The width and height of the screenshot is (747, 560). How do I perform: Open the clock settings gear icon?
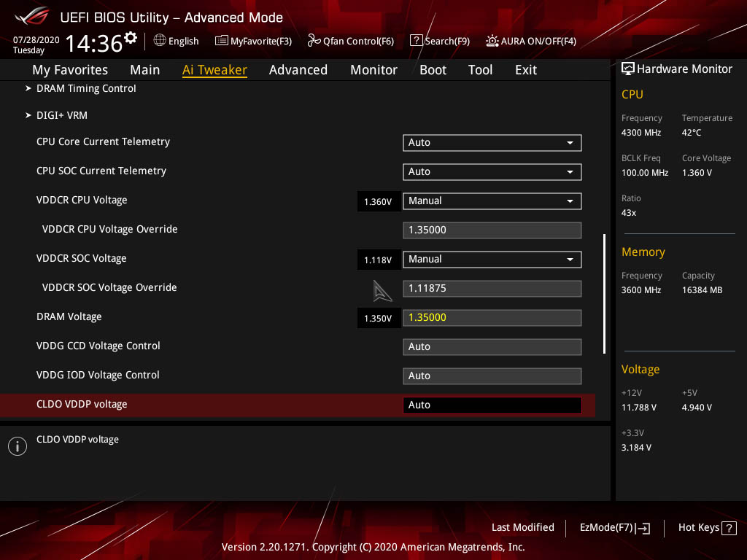click(130, 37)
